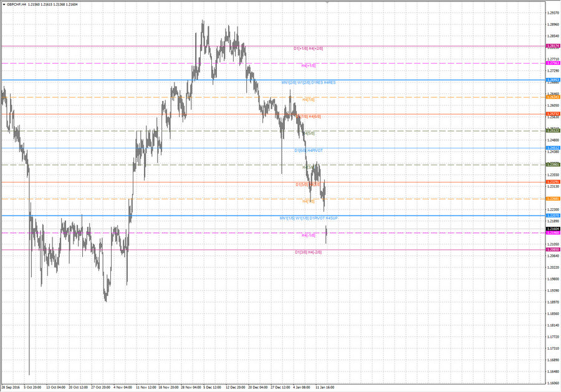
Task: Click the 1.20850 pink price tag
Action: pos(553,250)
